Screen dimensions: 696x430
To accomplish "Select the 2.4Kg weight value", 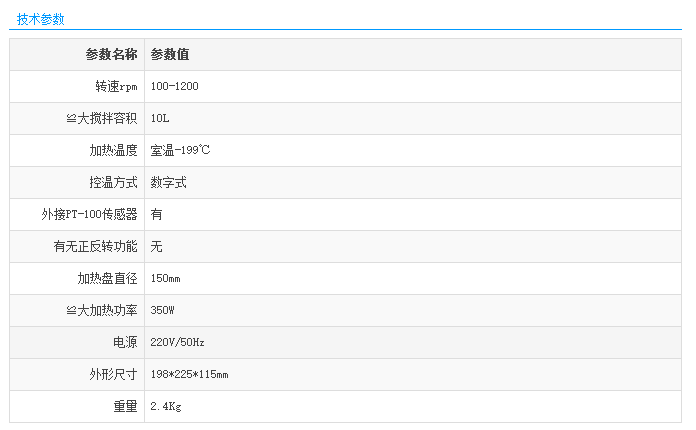I will click(x=166, y=407).
